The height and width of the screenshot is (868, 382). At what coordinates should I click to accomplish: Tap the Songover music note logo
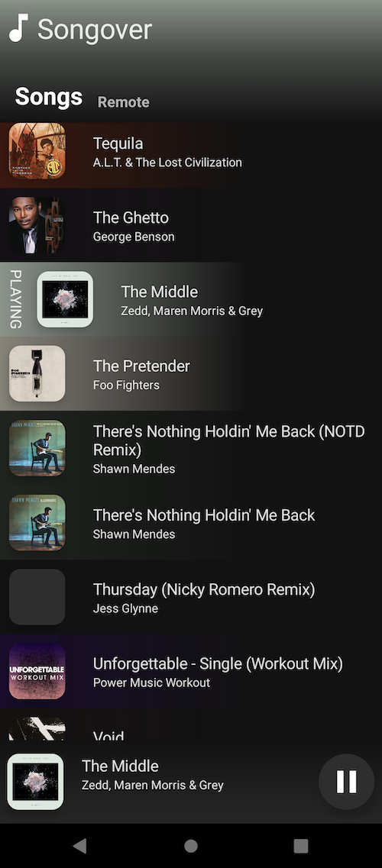point(18,28)
